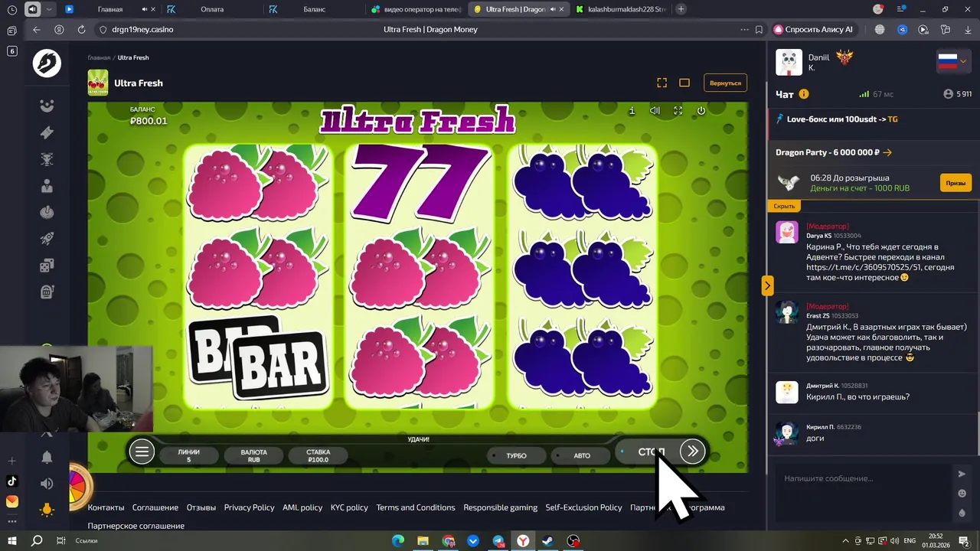Open the chat emoji picker
Screen dimensions: 980x551
point(962,494)
